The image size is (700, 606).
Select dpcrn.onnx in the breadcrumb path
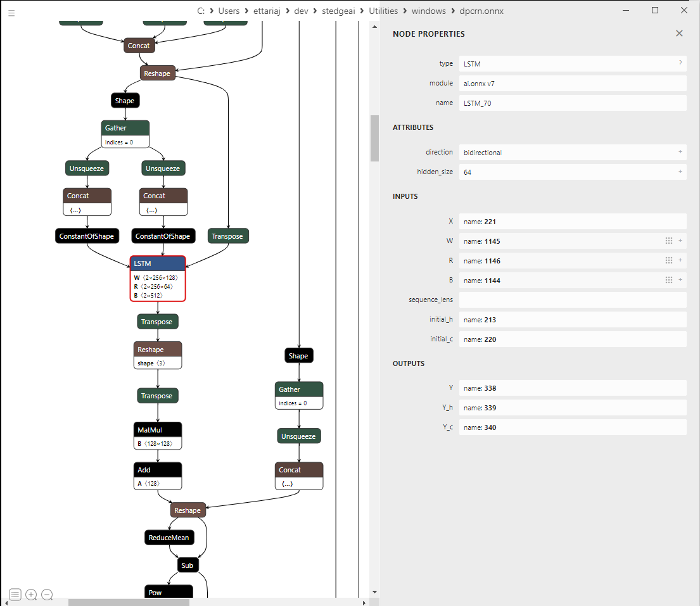tap(482, 11)
